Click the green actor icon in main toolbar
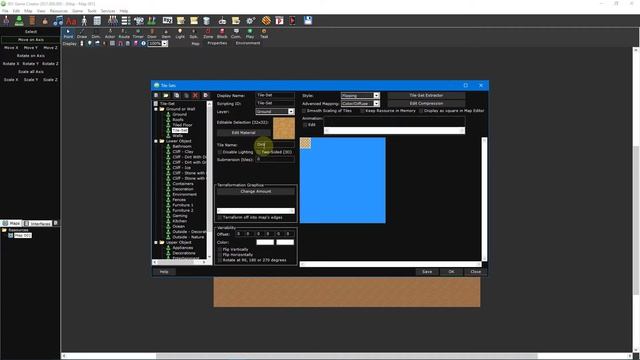 tap(19, 20)
